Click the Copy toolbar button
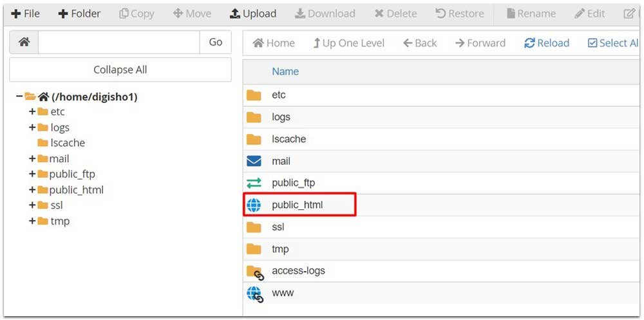 pyautogui.click(x=137, y=14)
